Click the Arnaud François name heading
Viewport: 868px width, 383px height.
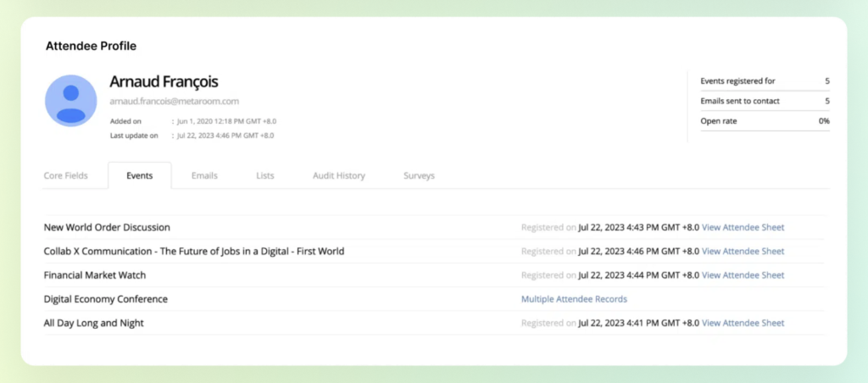164,82
